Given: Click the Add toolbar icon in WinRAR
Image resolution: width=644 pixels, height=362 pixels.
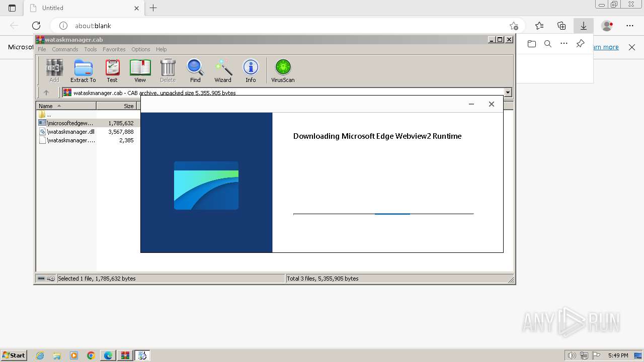Looking at the screenshot, I should (x=54, y=70).
